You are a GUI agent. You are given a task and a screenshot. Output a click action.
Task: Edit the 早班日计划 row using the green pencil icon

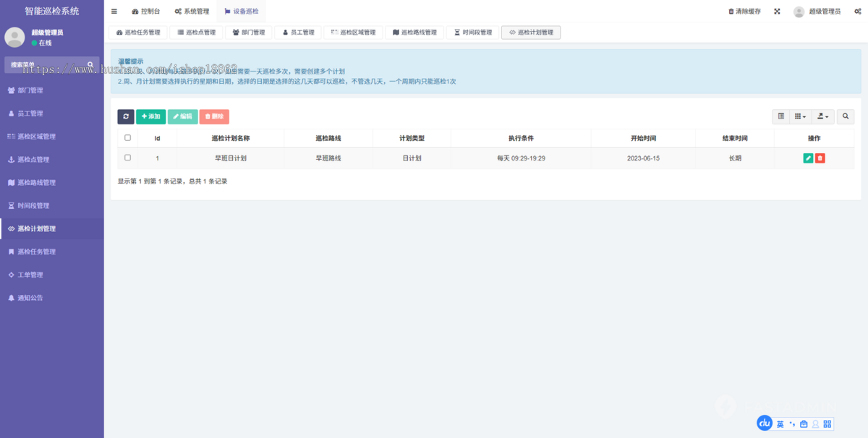point(808,158)
